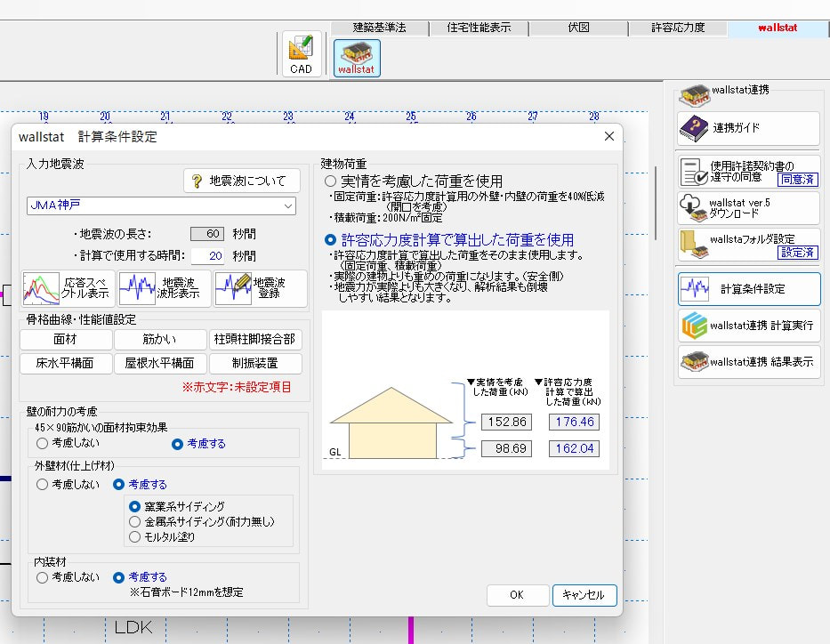Choose 考慮しない for 外壁材
Image resolution: width=830 pixels, height=644 pixels.
pos(43,485)
